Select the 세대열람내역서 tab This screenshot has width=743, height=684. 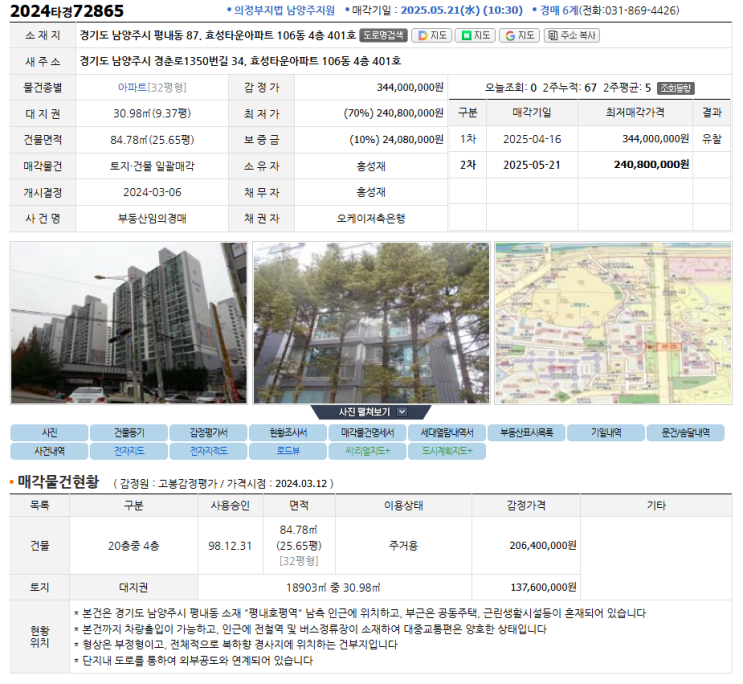447,433
